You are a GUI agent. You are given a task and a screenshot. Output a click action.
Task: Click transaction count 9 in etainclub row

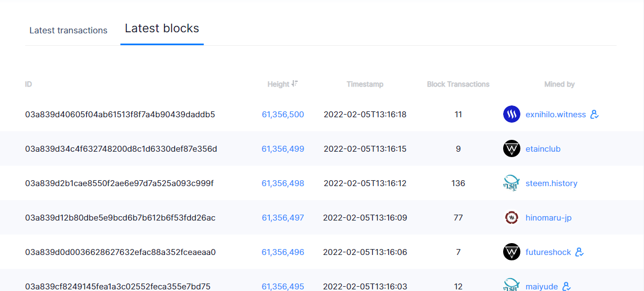pyautogui.click(x=459, y=149)
